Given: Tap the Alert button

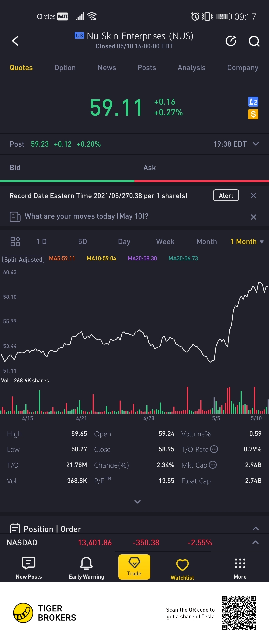Looking at the screenshot, I should [226, 195].
